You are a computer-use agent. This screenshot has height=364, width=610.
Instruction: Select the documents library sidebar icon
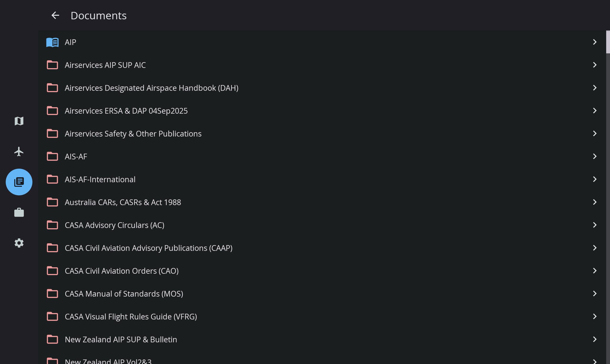tap(19, 182)
